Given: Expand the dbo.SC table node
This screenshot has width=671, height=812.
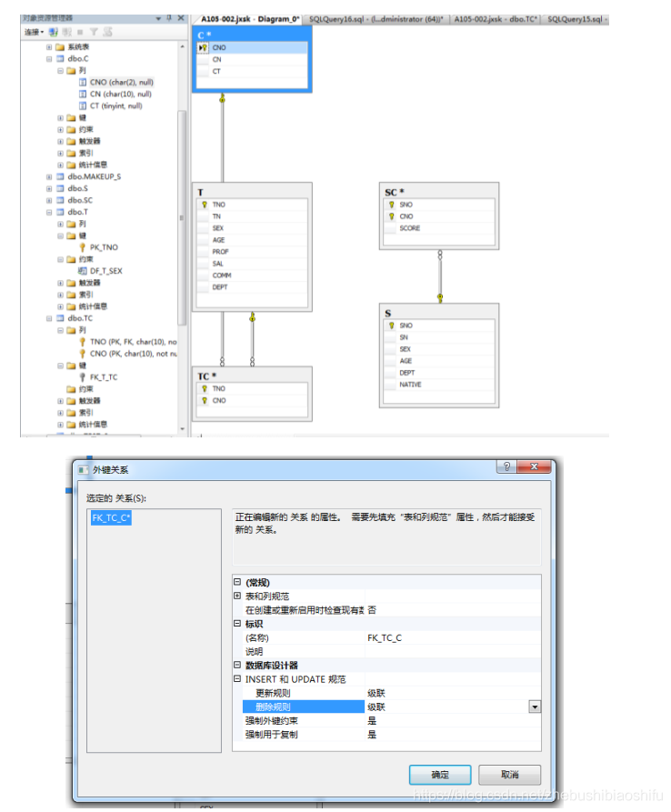Looking at the screenshot, I should [x=49, y=200].
